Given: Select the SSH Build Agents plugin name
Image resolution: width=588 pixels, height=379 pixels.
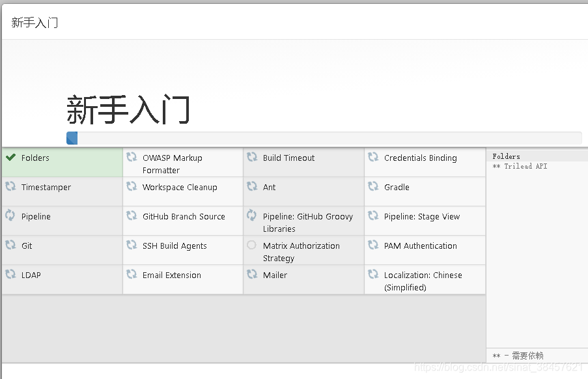Looking at the screenshot, I should [x=175, y=246].
